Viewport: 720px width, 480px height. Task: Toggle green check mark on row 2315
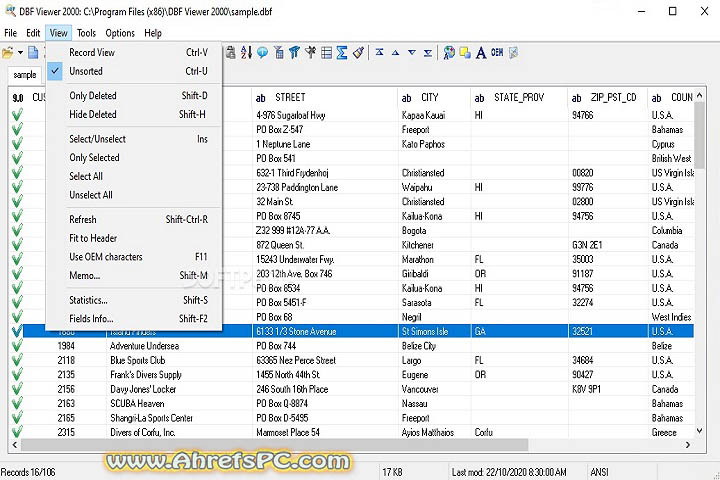(17, 432)
